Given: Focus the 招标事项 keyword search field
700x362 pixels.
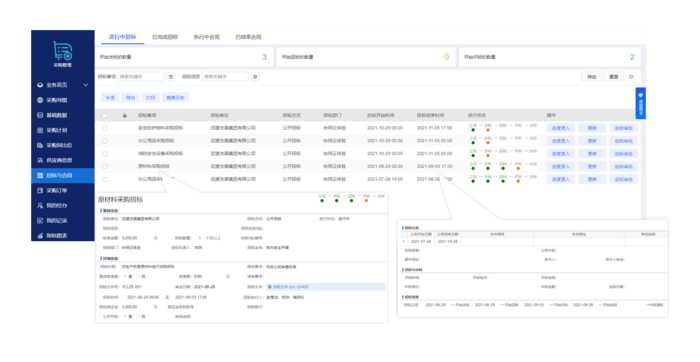Looking at the screenshot, I should (141, 77).
